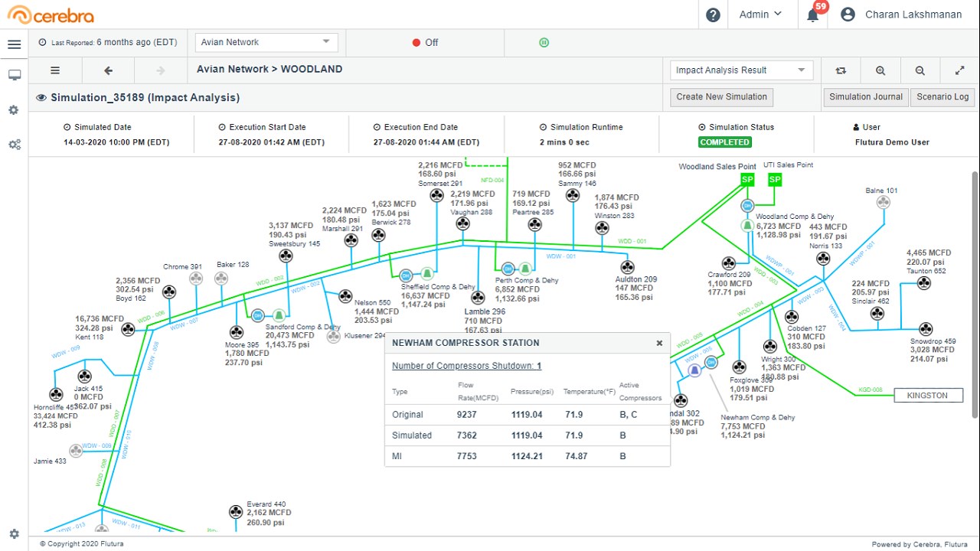Click the refresh swap arrows icon
This screenshot has width=980, height=551.
coord(841,70)
